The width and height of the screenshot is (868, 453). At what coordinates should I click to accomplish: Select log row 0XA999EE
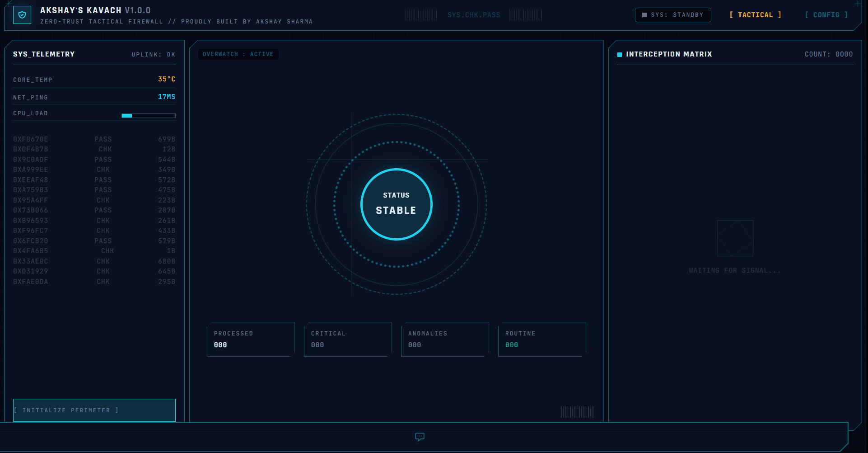coord(94,170)
